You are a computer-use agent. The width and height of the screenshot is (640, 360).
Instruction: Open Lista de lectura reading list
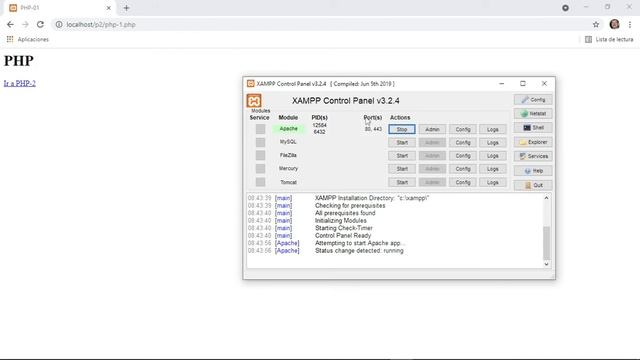609,39
